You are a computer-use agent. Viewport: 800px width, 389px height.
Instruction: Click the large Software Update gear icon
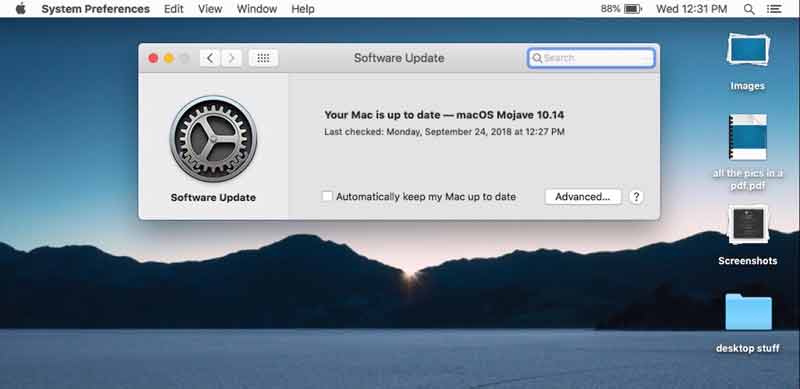pyautogui.click(x=213, y=139)
